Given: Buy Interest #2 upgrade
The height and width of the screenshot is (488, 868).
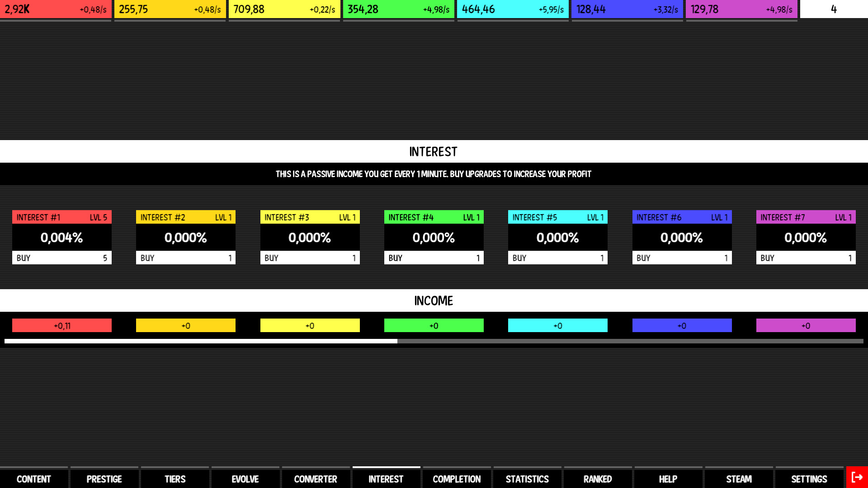Looking at the screenshot, I should 186,258.
